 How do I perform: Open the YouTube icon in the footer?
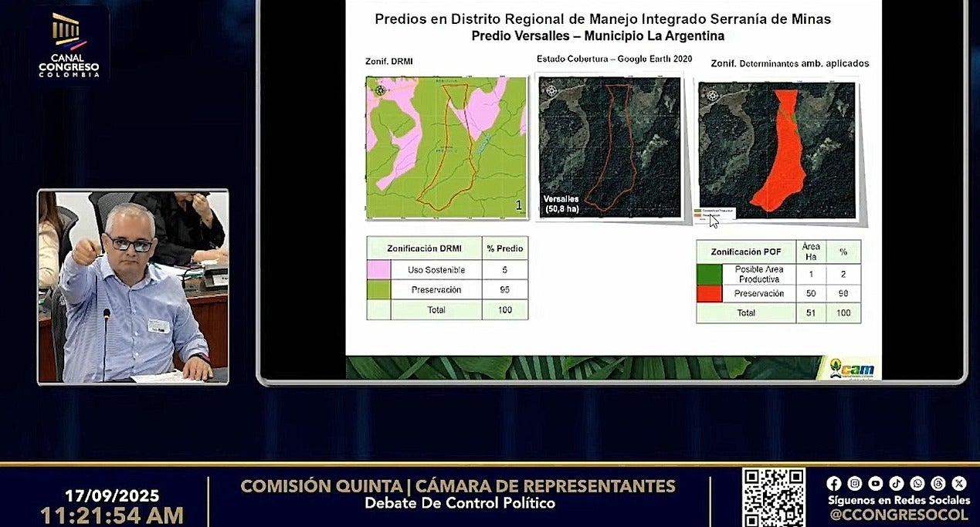click(875, 483)
